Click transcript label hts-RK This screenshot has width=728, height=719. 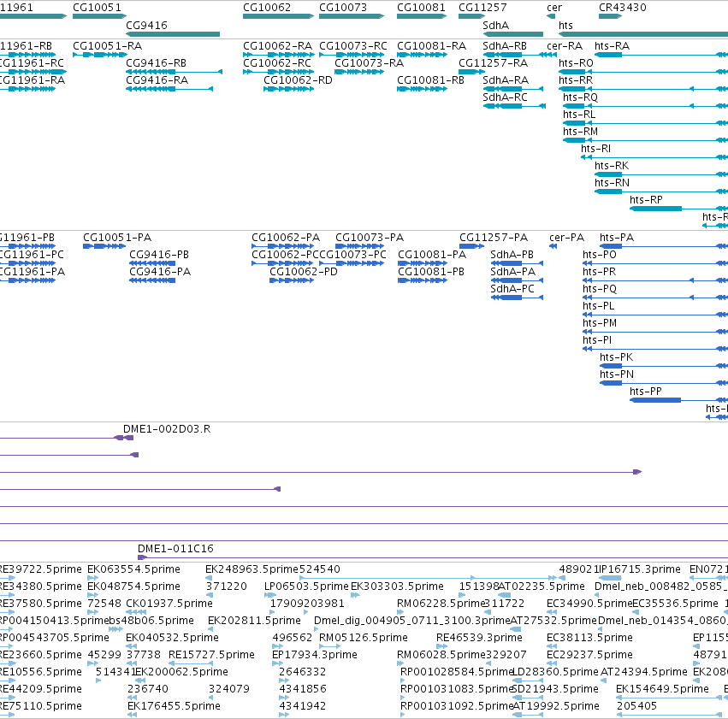click(612, 166)
